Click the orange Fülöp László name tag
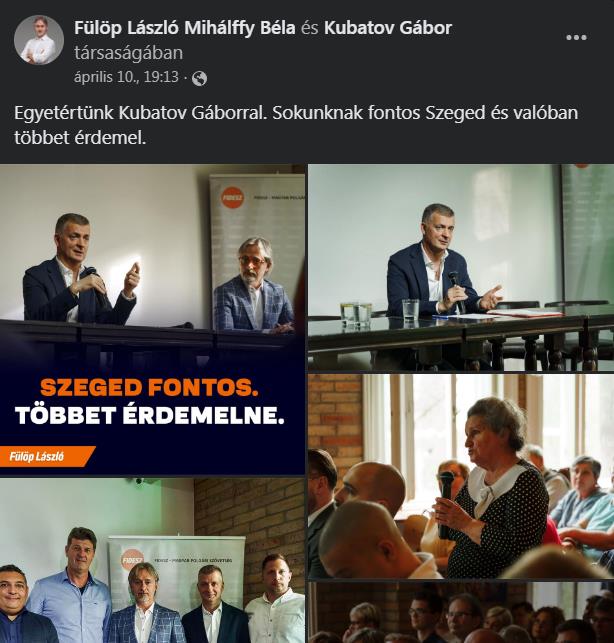Viewport: 614px width, 643px height. (x=47, y=456)
